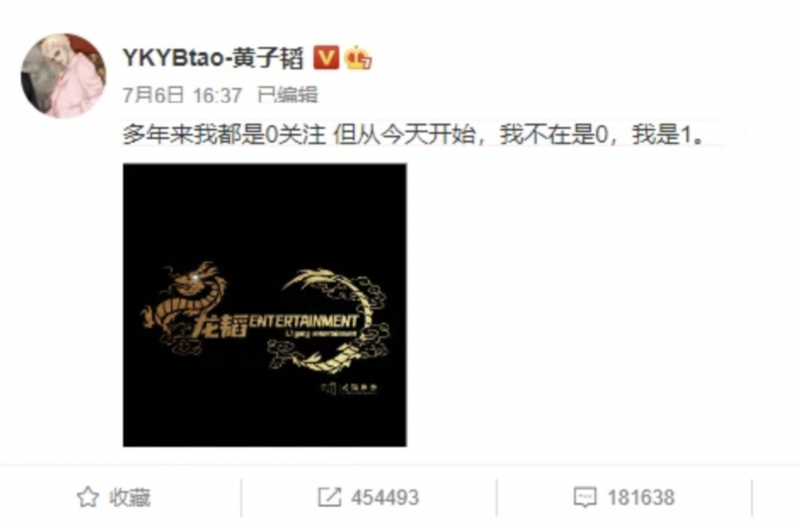Click the golden dragon figure in the image
This screenshot has height=524, width=800.
coord(185,305)
